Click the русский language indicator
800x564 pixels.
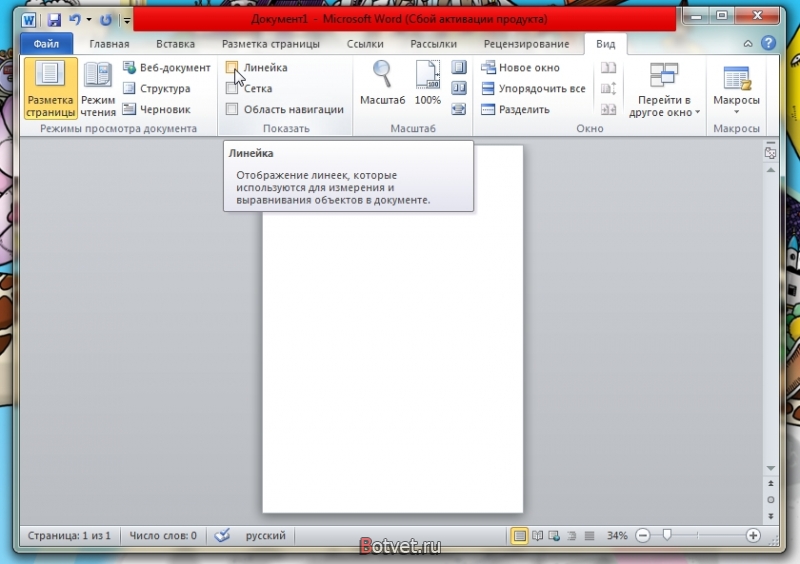coord(265,535)
